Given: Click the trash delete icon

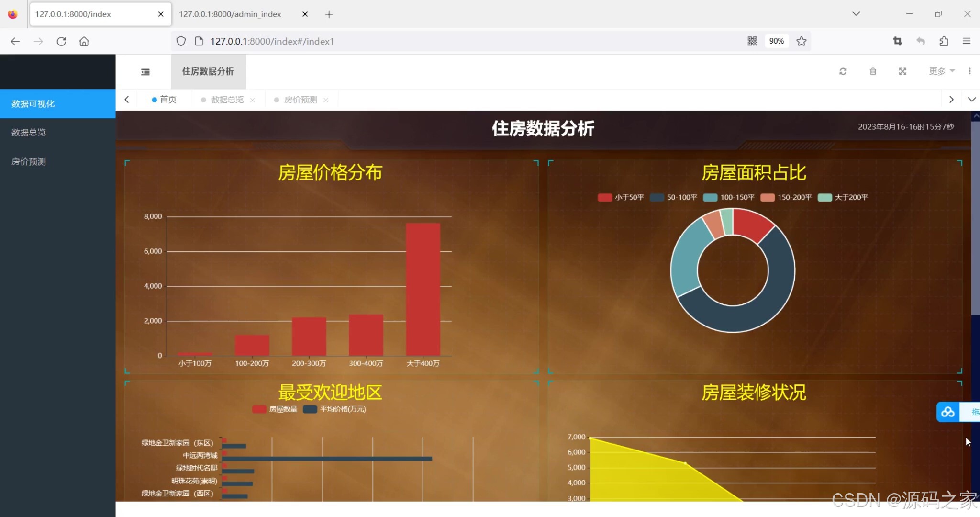Looking at the screenshot, I should click(x=873, y=71).
